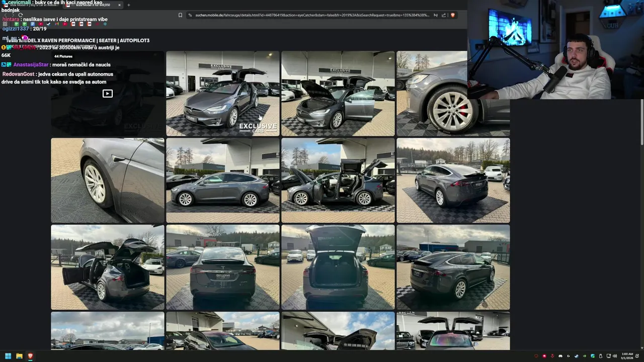Open Brave browser from the taskbar
This screenshot has height=362, width=644.
click(x=30, y=356)
